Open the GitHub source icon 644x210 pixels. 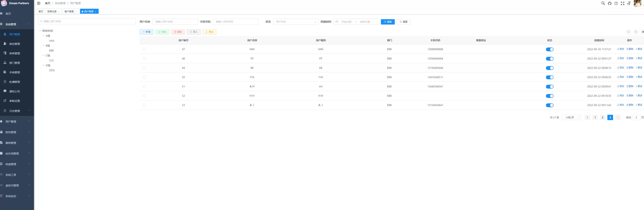coord(609,3)
